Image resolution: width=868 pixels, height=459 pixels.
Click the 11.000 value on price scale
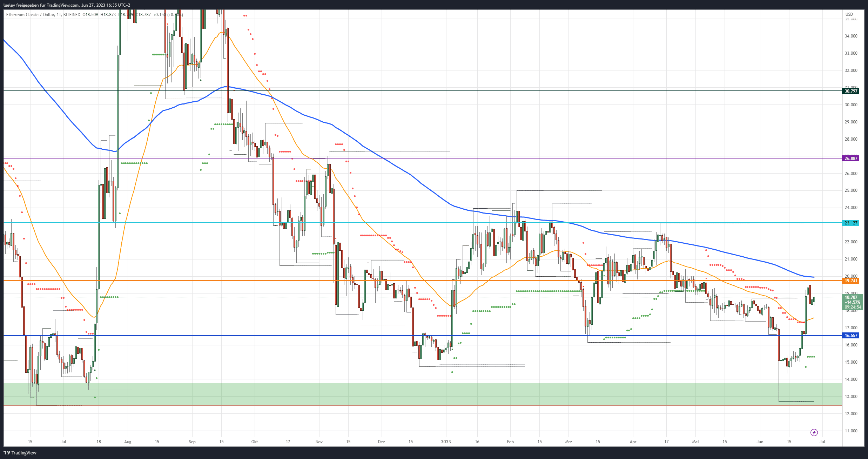click(851, 431)
